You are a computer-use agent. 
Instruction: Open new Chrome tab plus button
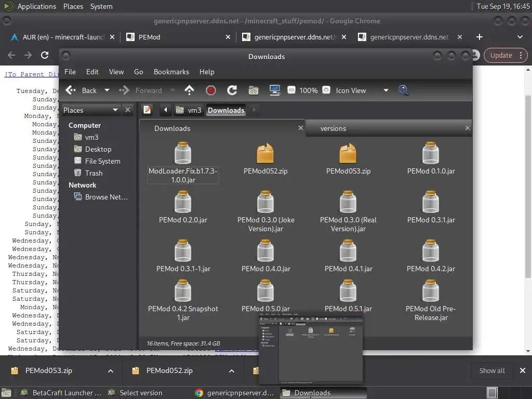point(480,37)
